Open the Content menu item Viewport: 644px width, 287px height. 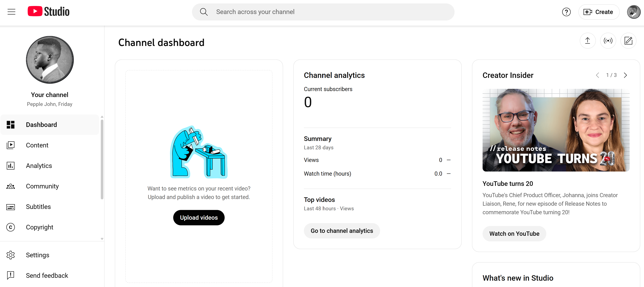37,145
